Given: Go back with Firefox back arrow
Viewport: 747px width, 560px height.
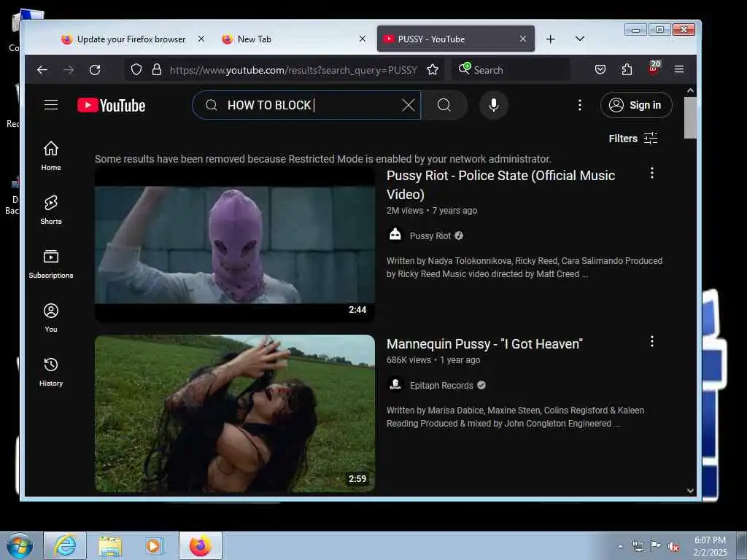Looking at the screenshot, I should pos(42,70).
